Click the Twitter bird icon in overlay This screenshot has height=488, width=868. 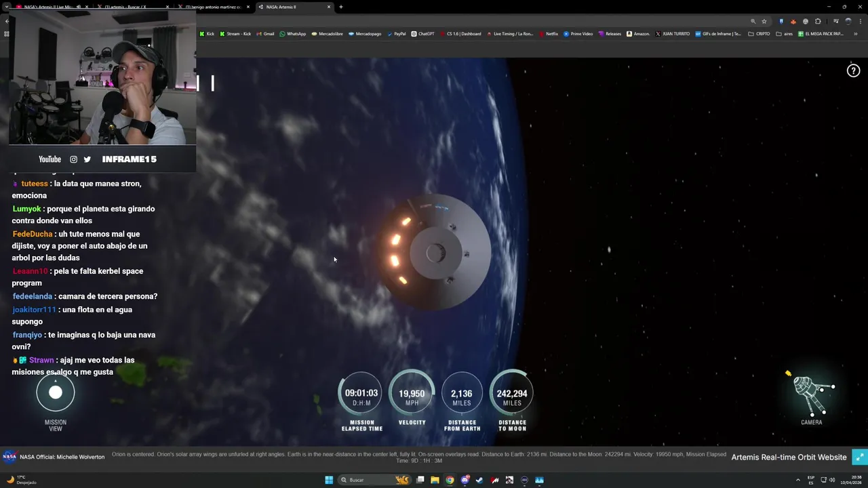coord(87,159)
